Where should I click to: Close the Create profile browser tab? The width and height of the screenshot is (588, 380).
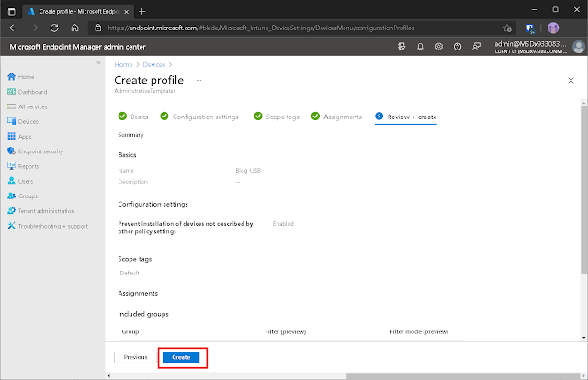pos(127,12)
